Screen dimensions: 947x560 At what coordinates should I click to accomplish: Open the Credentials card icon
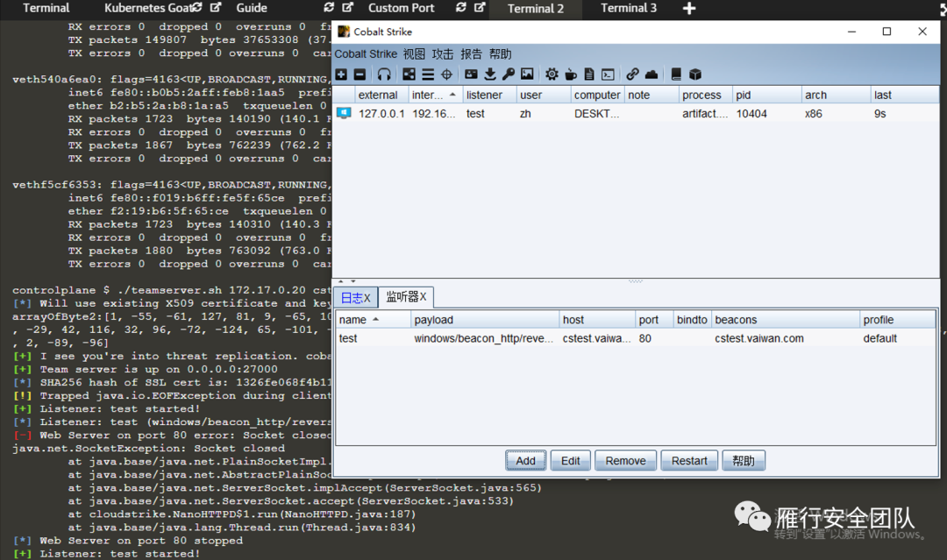coord(471,74)
